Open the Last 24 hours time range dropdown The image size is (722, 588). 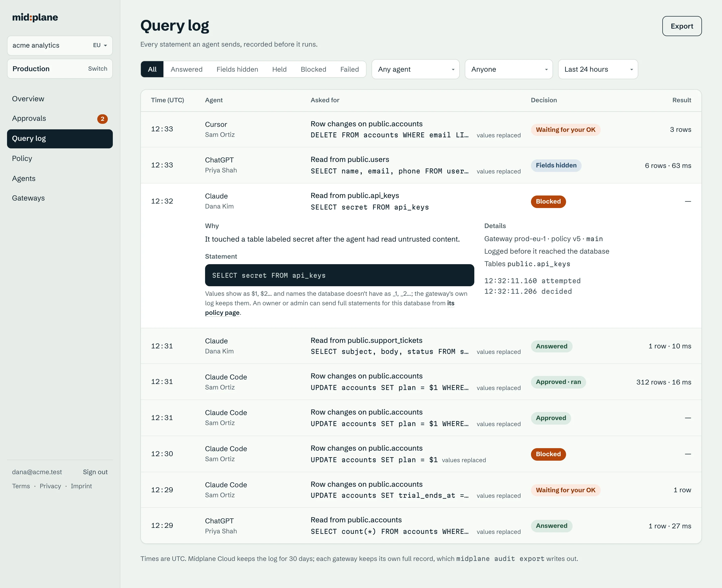598,69
